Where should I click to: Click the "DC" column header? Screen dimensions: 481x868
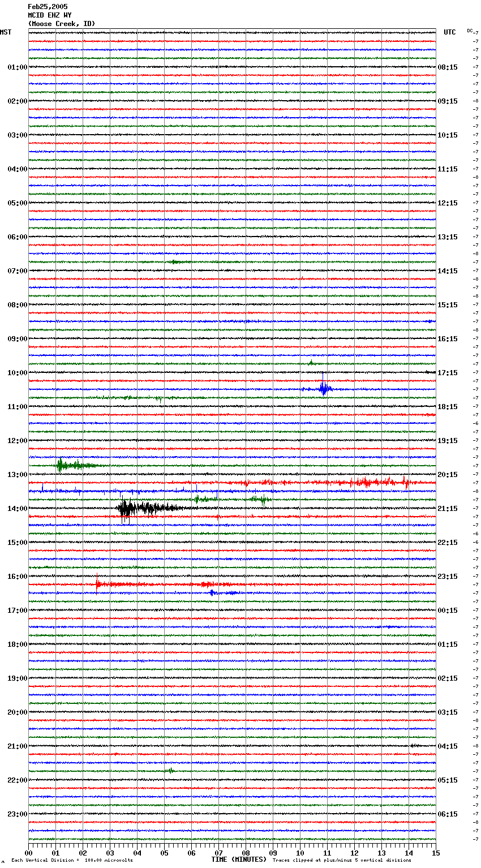[x=470, y=31]
